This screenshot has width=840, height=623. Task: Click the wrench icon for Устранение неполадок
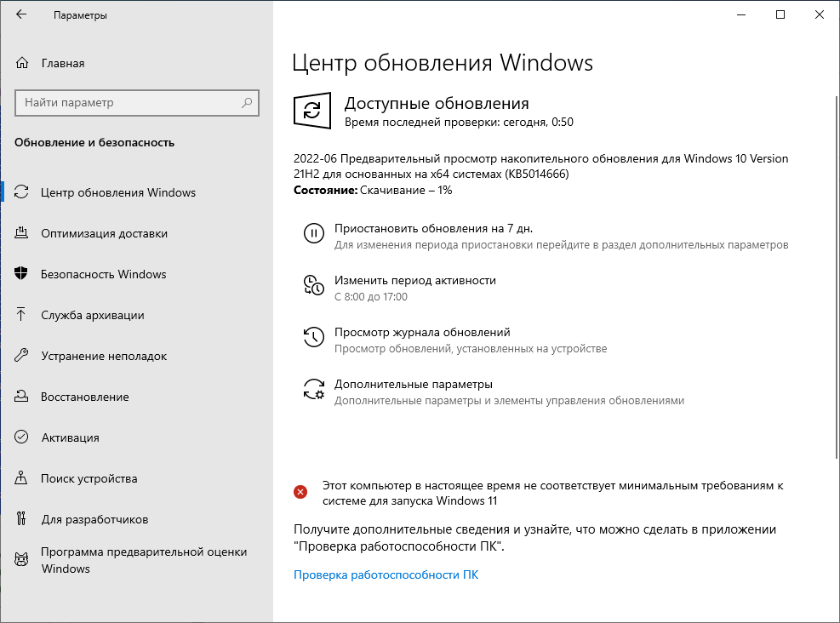[23, 356]
